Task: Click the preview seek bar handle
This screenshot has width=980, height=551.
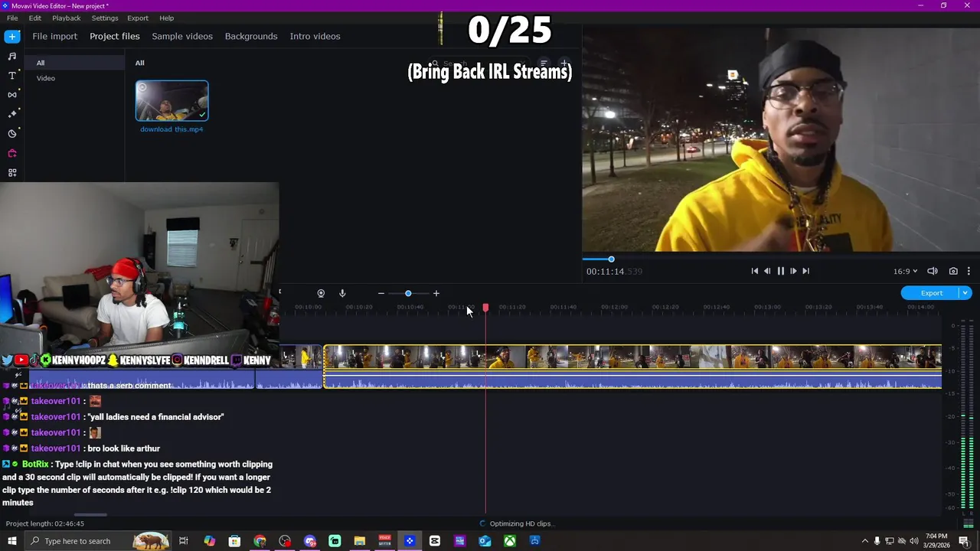Action: (x=611, y=259)
